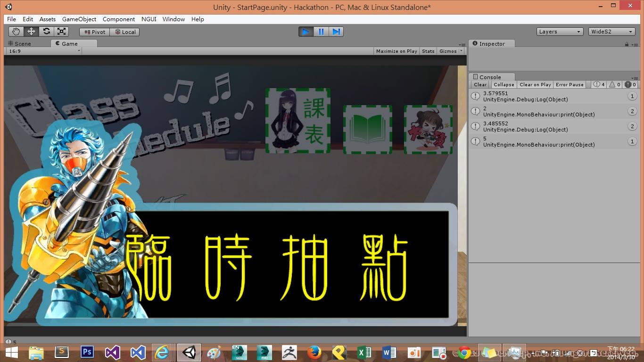
Task: Open the Help menu
Action: (198, 19)
